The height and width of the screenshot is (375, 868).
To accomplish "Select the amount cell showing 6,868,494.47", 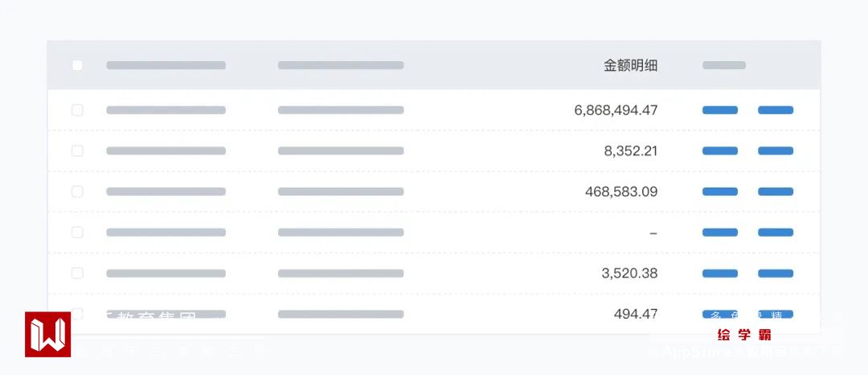I will click(x=616, y=110).
